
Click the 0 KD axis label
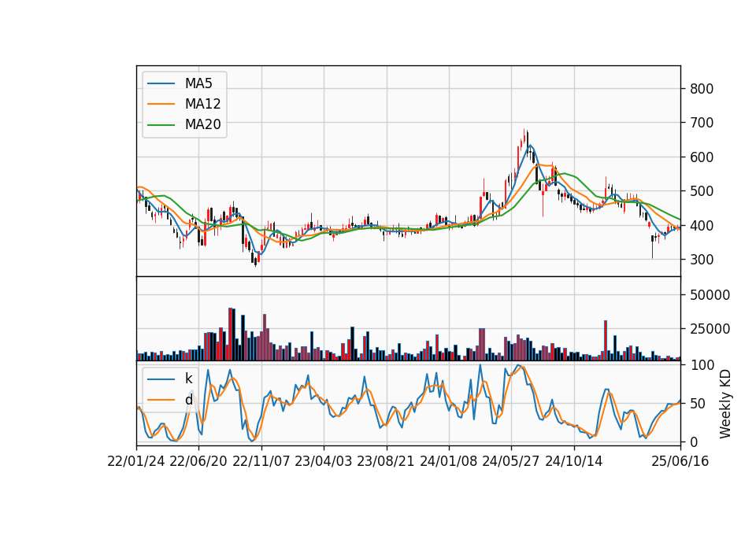click(694, 441)
